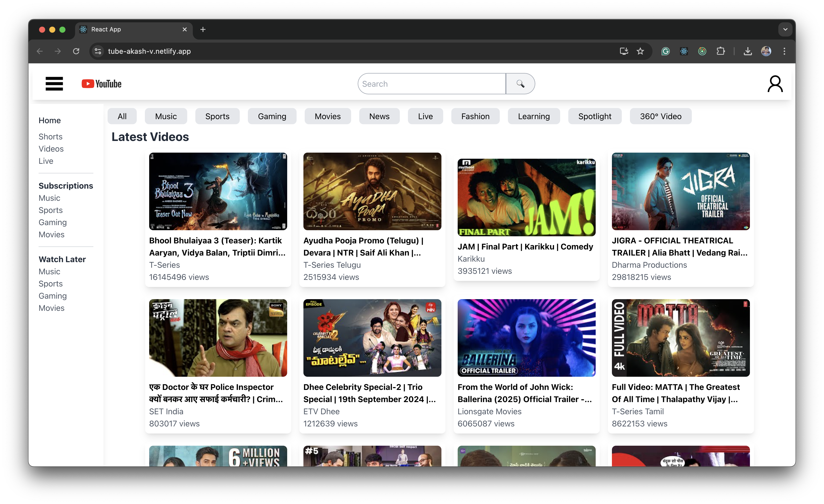
Task: Open a new browser tab
Action: 203,29
